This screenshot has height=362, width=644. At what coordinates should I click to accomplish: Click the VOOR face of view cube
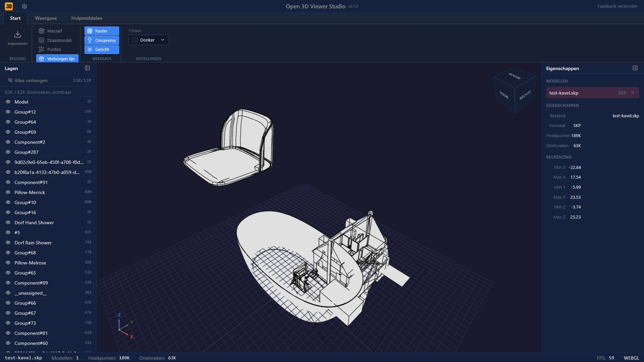tap(504, 95)
